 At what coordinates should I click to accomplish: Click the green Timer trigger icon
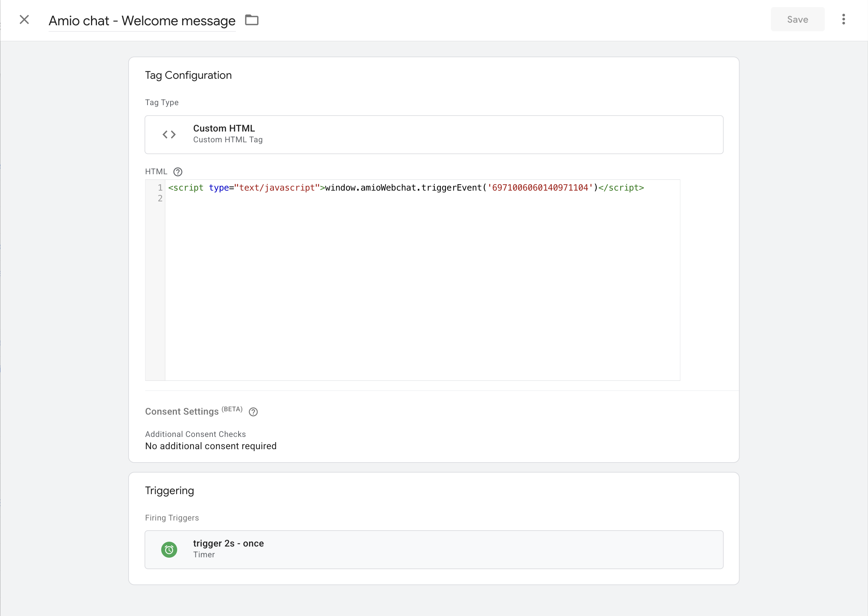[169, 549]
